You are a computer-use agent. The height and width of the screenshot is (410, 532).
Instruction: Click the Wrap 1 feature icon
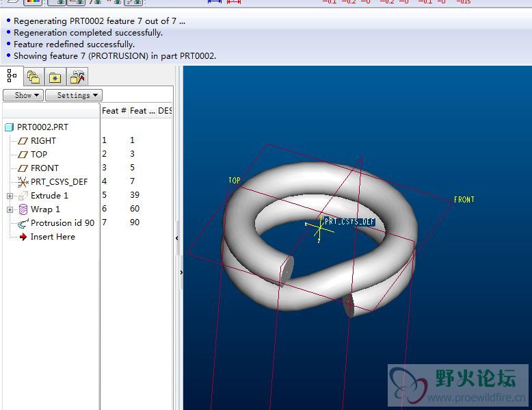(23, 209)
